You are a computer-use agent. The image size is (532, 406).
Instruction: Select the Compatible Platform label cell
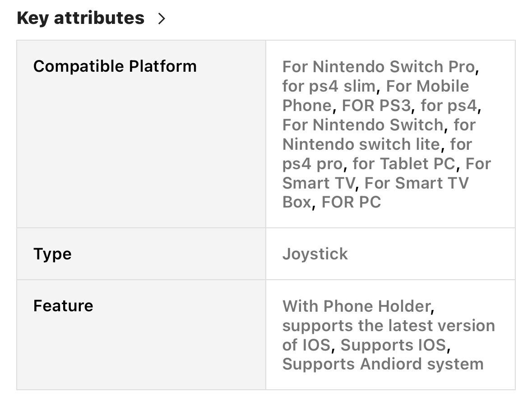pyautogui.click(x=141, y=134)
